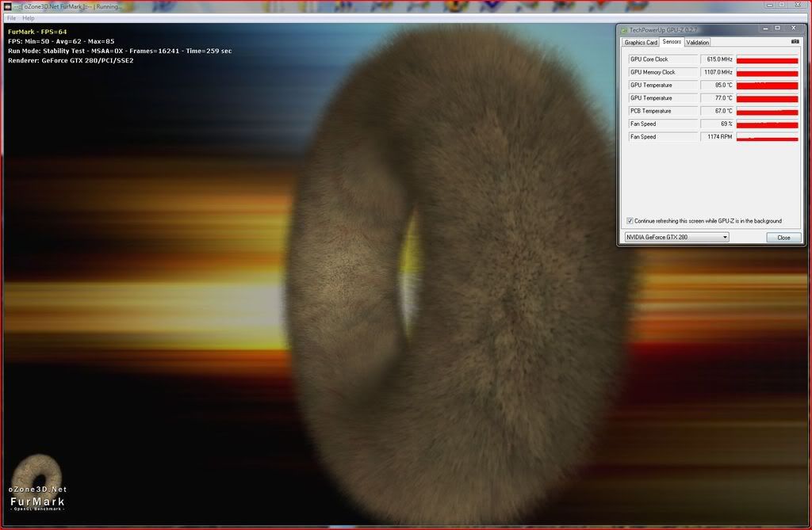Minimize the GPU-Z window
This screenshot has width=812, height=530.
pos(765,29)
